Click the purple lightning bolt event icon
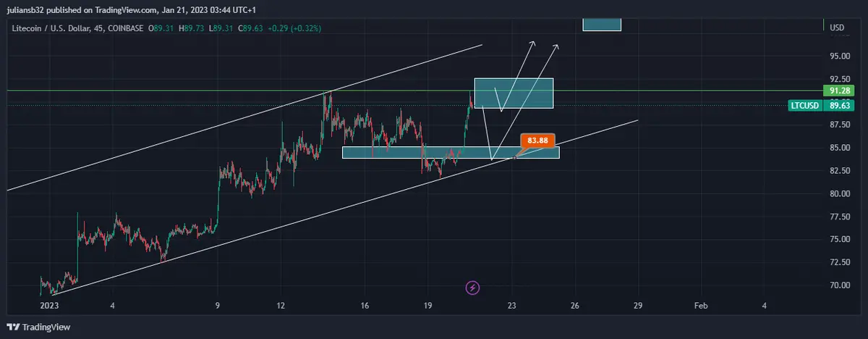The height and width of the screenshot is (339, 868). click(473, 288)
